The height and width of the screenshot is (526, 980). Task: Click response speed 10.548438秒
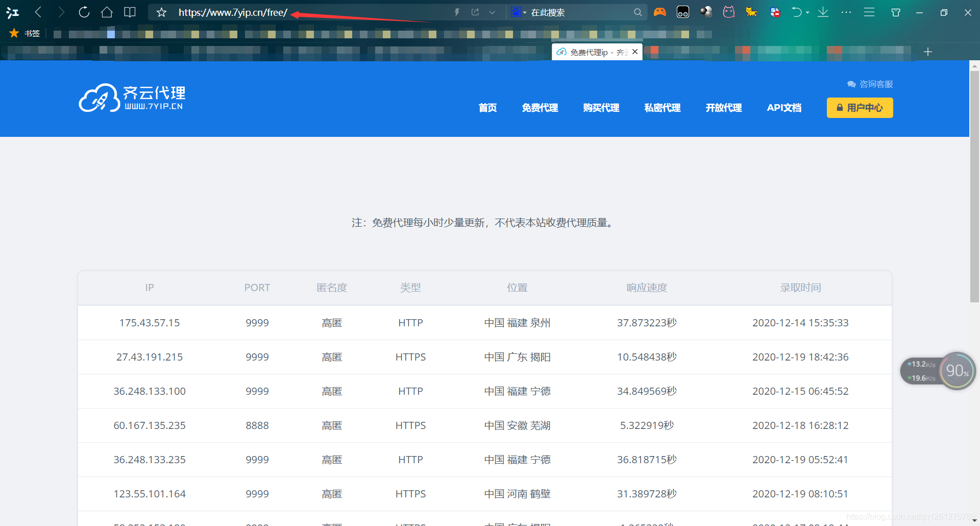647,357
